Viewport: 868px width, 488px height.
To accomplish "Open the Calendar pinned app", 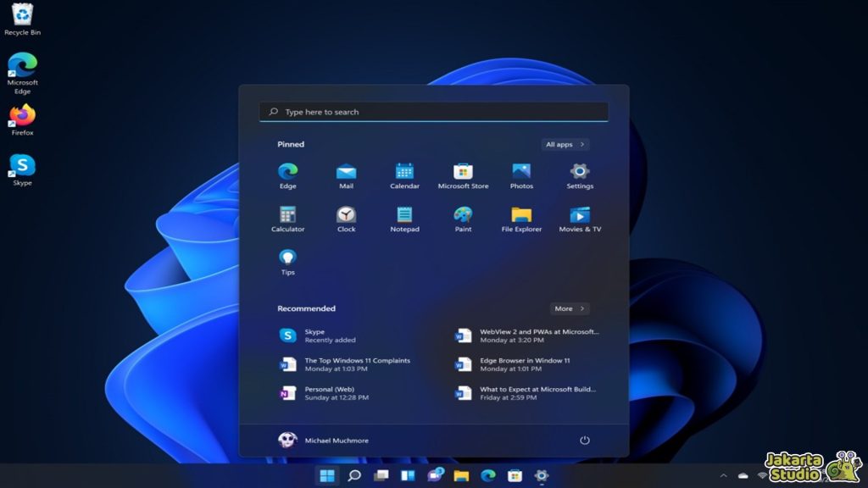I will pyautogui.click(x=404, y=176).
